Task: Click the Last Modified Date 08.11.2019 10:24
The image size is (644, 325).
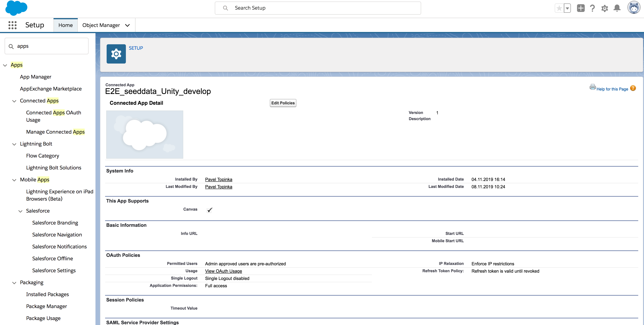Action: click(x=488, y=187)
